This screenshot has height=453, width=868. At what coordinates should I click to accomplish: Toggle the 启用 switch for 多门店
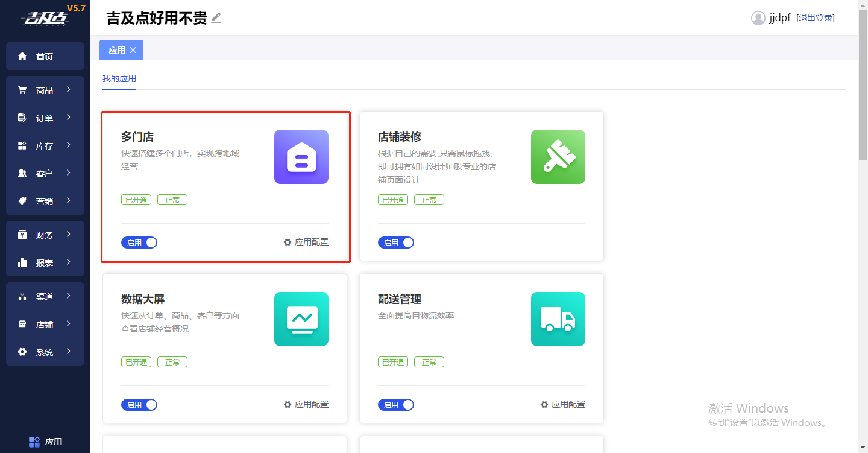point(139,242)
